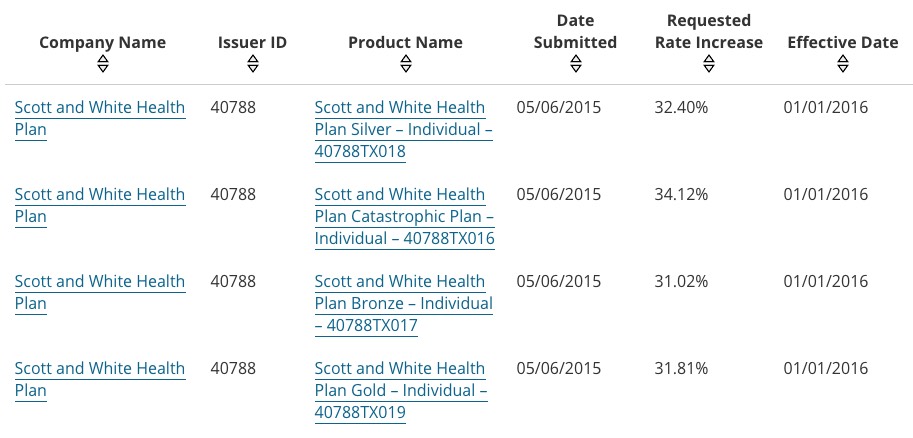Open company name link in Gold plan row

point(99,379)
